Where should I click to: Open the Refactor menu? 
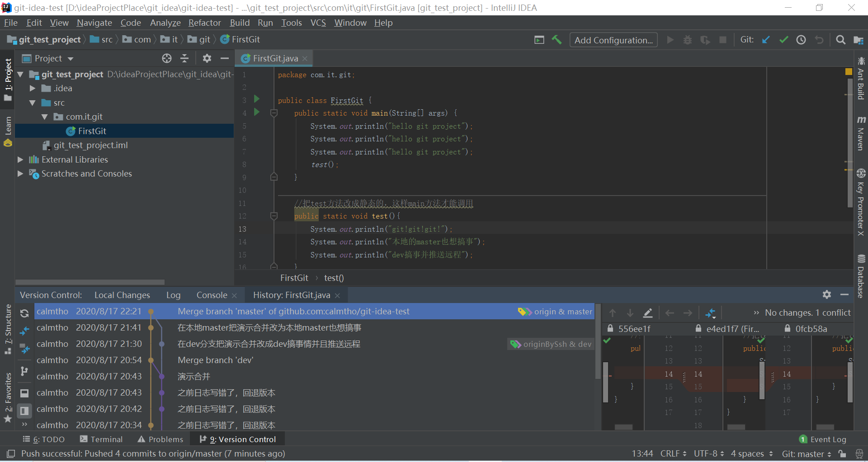pos(204,23)
